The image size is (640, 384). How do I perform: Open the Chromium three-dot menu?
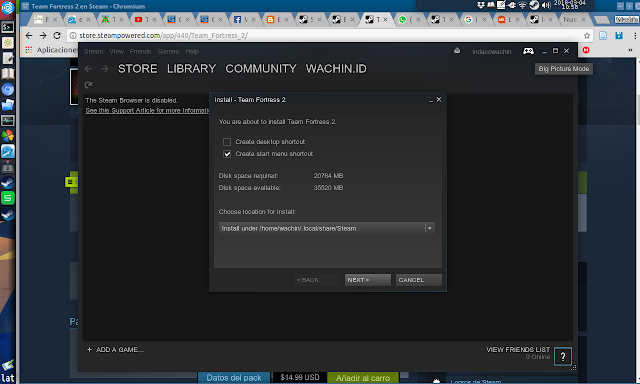click(635, 36)
